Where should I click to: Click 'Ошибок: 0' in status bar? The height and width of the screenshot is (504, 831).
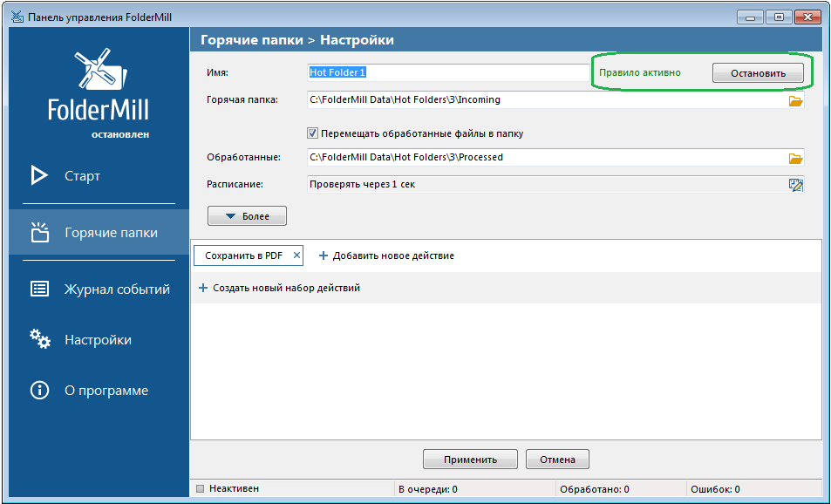click(715, 489)
